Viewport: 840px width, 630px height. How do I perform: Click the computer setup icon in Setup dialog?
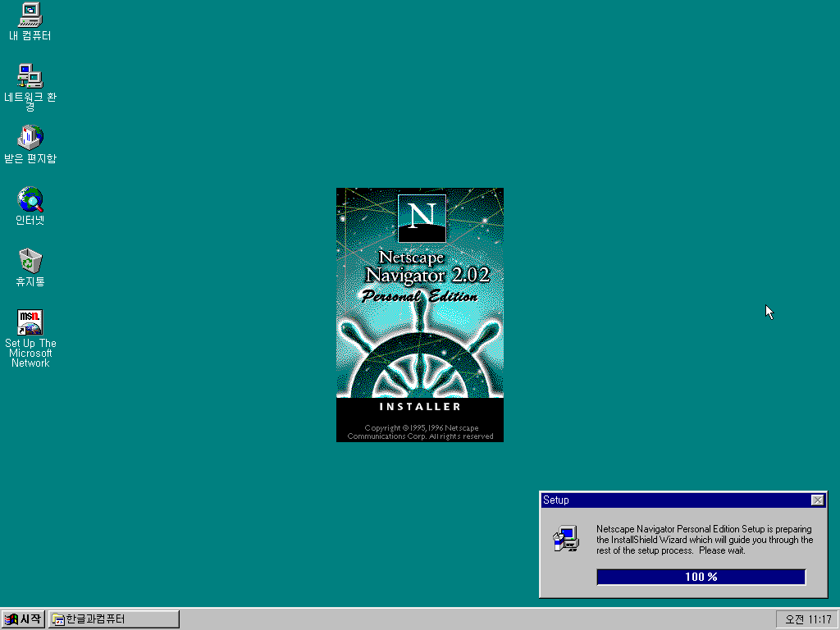[566, 539]
